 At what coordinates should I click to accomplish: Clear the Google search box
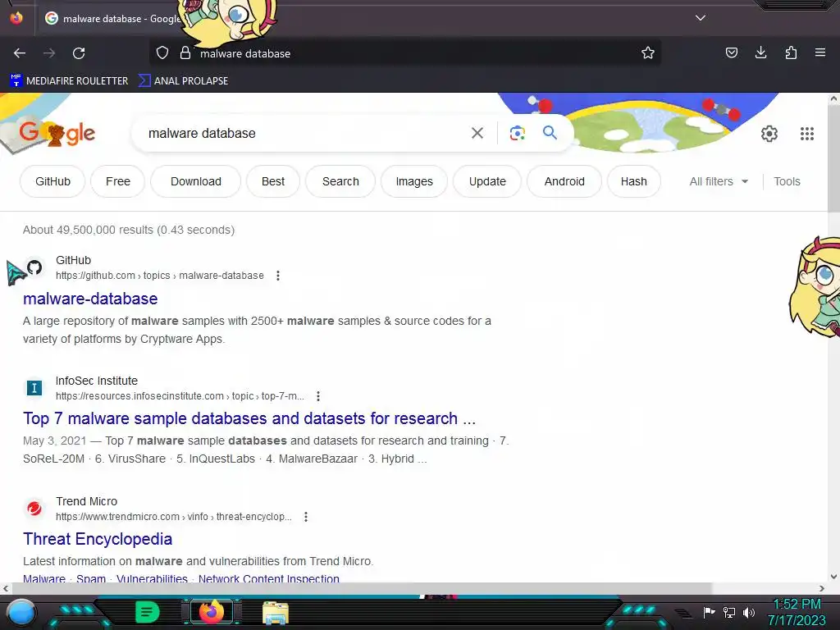pyautogui.click(x=477, y=133)
